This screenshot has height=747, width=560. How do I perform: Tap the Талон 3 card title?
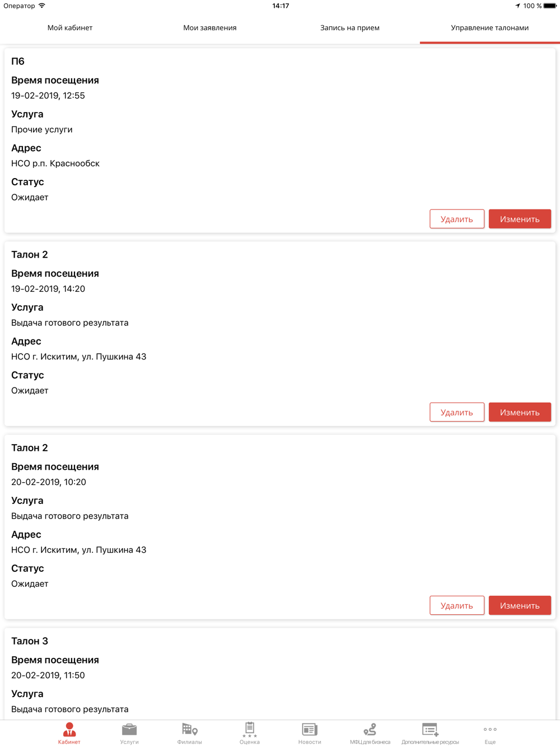point(30,641)
